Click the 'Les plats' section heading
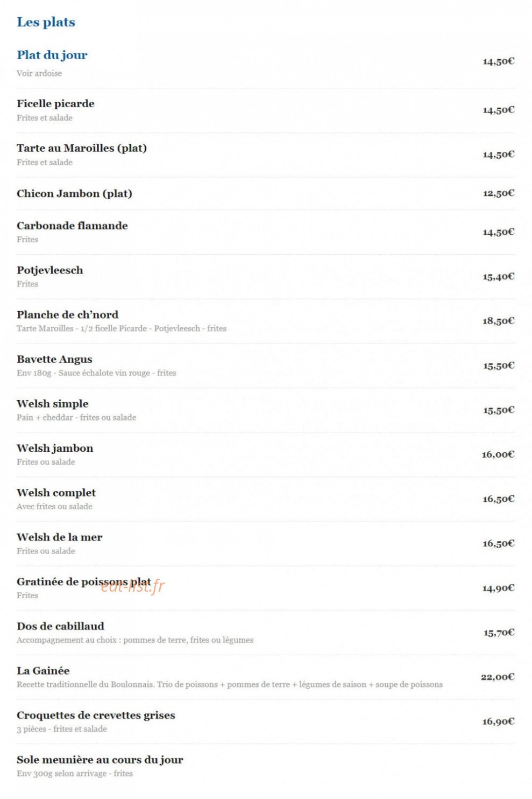532x799 pixels. click(46, 22)
